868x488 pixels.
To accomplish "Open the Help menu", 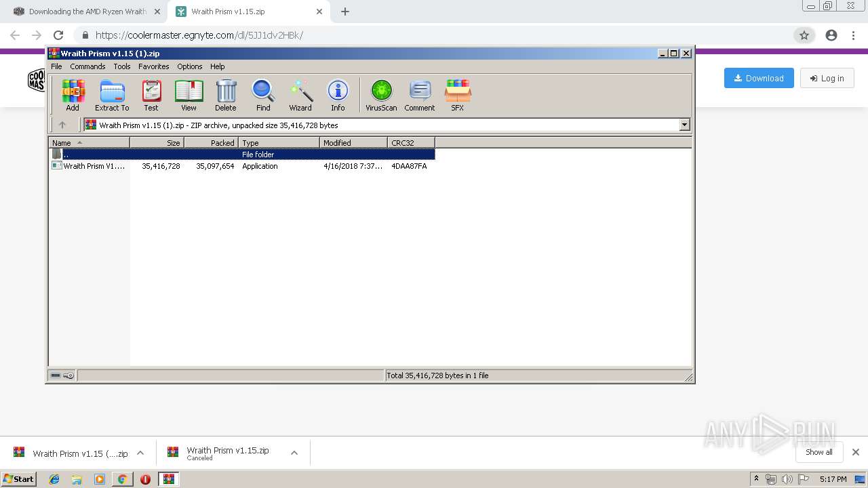I will click(217, 66).
